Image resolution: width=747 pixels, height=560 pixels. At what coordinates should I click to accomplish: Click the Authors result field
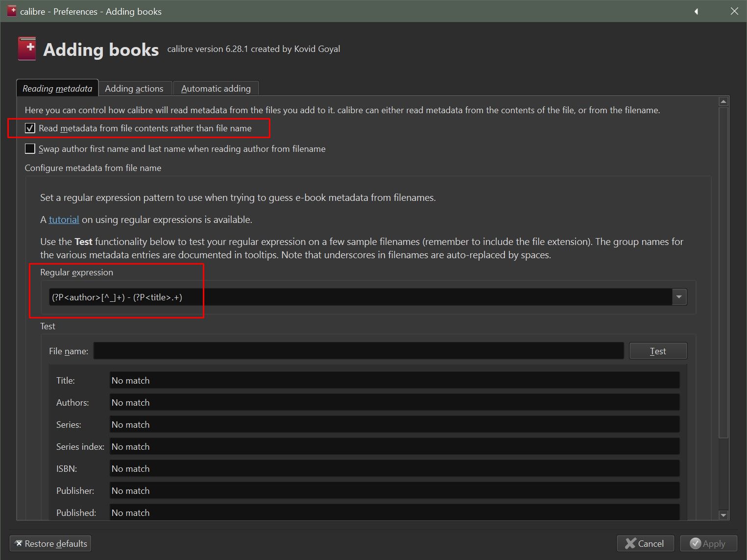point(394,403)
